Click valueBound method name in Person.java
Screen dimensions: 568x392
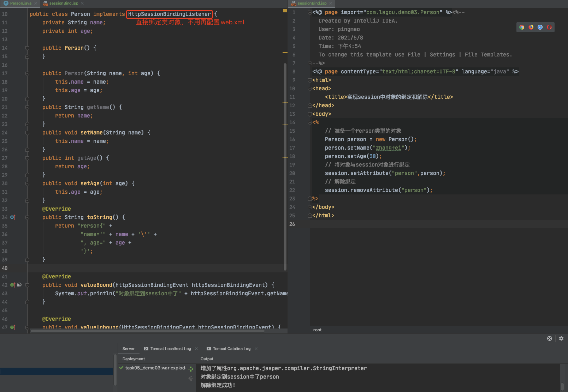pos(96,285)
